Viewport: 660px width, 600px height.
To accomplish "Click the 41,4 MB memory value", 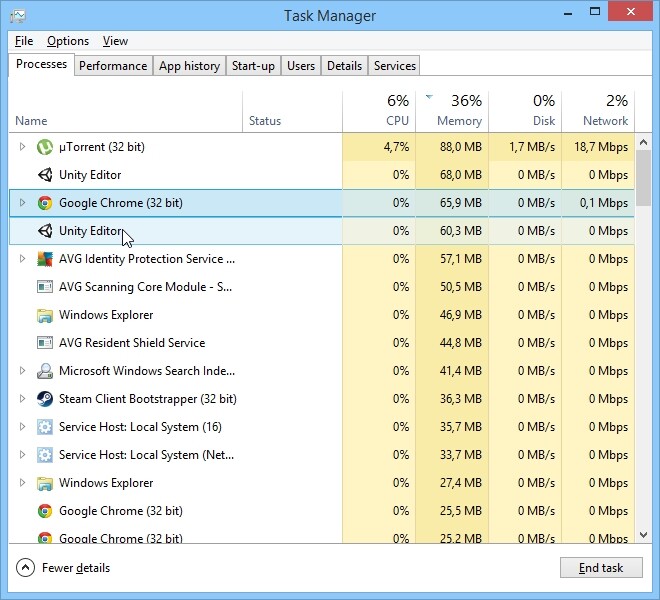I will click(460, 371).
